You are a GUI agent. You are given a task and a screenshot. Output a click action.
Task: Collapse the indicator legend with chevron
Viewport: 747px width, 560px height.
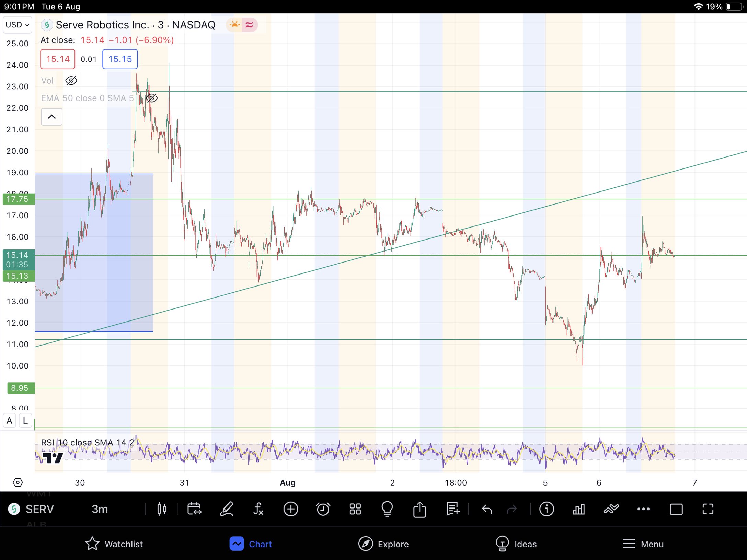(x=51, y=117)
